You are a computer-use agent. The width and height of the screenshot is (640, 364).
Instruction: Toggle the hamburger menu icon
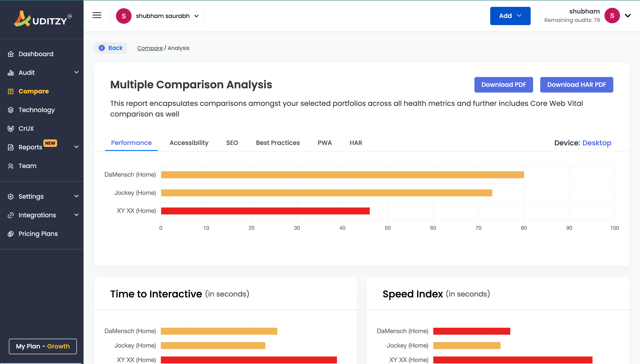97,16
